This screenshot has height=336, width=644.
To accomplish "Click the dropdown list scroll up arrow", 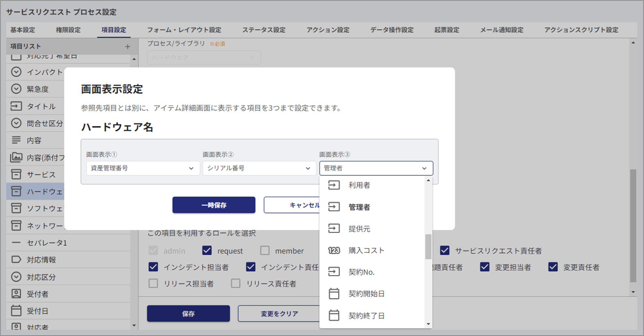I will pos(428,181).
